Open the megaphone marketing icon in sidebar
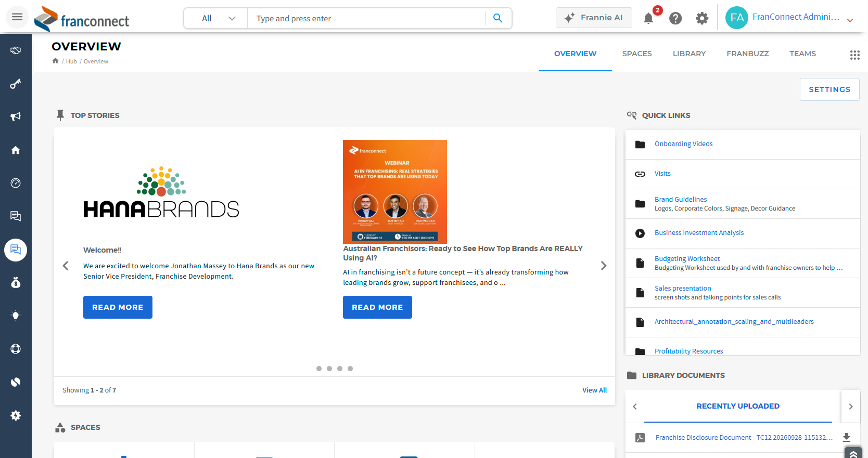This screenshot has height=458, width=868. coord(16,116)
